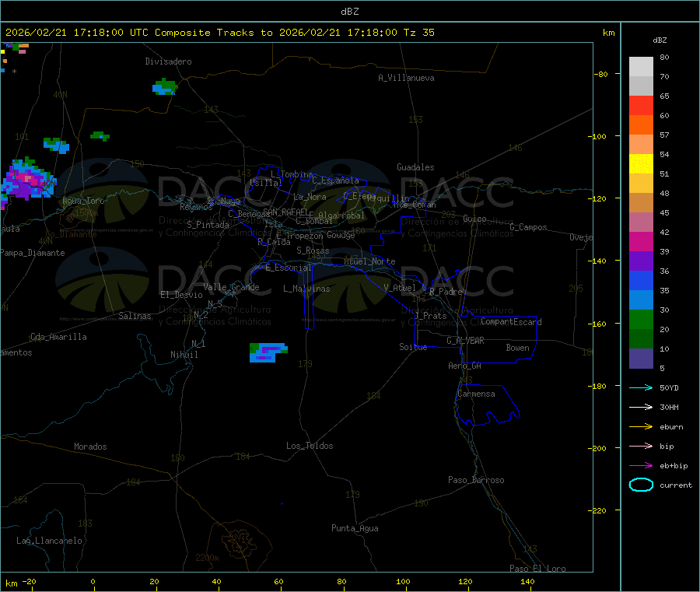Image resolution: width=700 pixels, height=592 pixels.
Task: Click the pink bip arrow legend icon
Action: click(x=641, y=446)
